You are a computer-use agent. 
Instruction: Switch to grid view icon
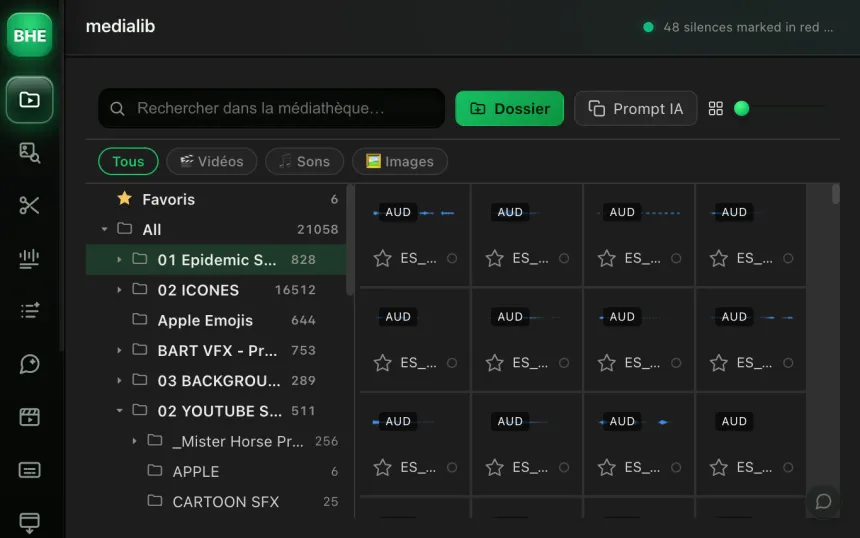click(x=715, y=109)
